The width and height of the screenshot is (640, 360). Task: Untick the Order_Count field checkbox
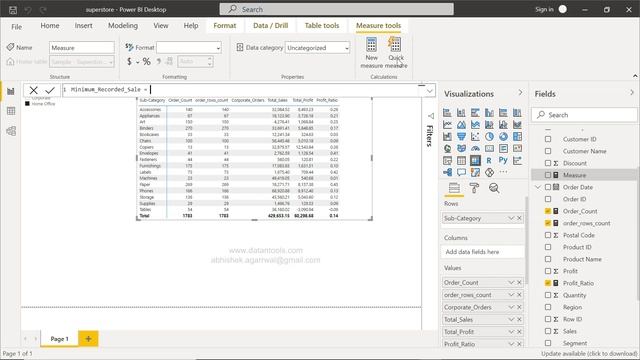click(x=548, y=211)
